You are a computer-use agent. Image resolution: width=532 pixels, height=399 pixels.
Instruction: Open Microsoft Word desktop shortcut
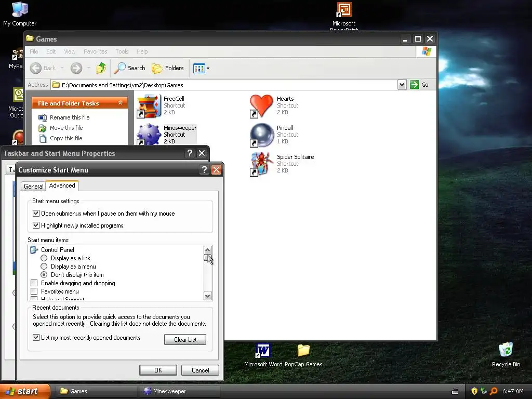(x=263, y=355)
